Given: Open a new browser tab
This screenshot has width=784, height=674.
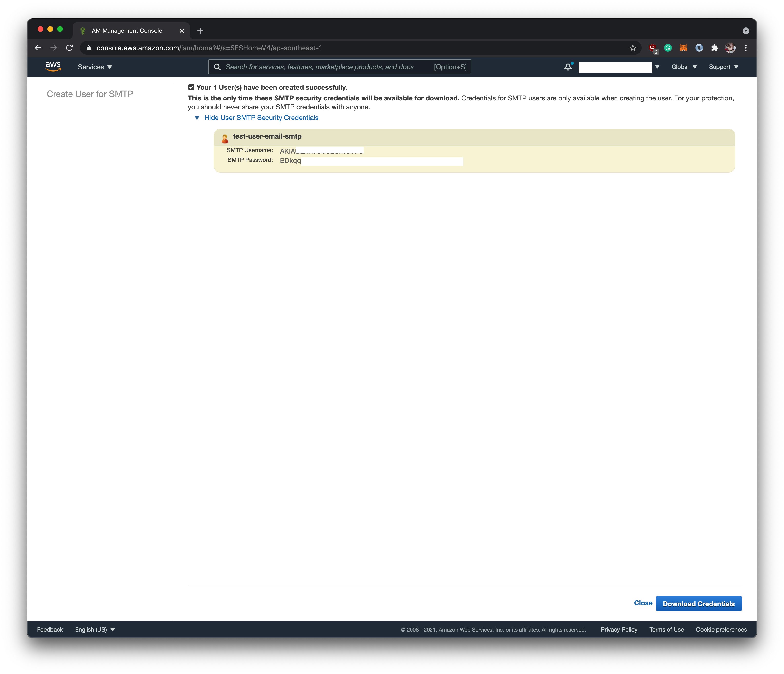Looking at the screenshot, I should point(201,31).
